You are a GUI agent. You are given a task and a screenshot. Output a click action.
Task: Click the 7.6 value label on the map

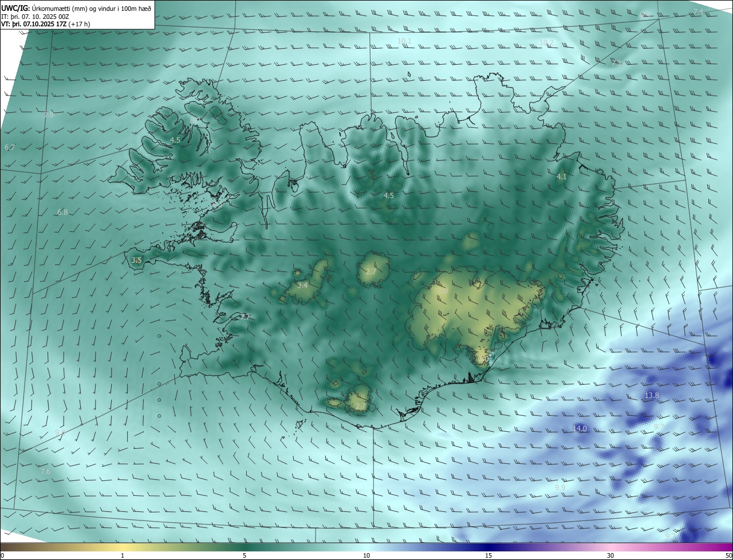point(45,472)
